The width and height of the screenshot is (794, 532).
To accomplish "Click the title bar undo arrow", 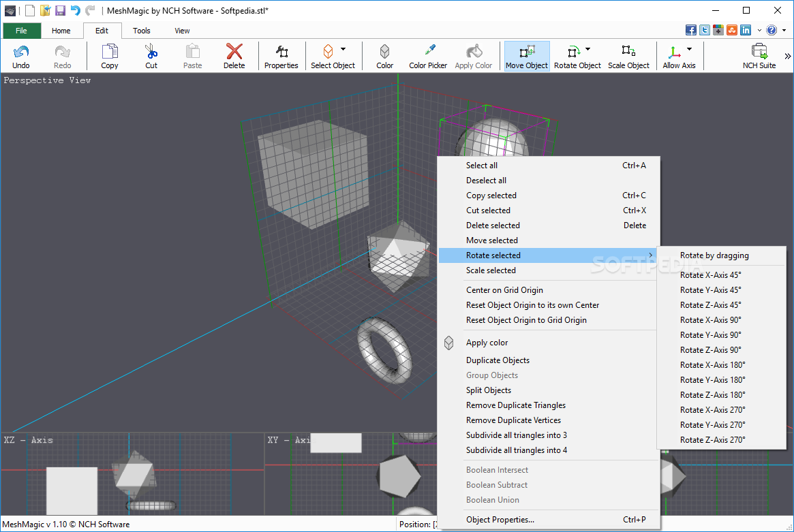I will tap(75, 10).
